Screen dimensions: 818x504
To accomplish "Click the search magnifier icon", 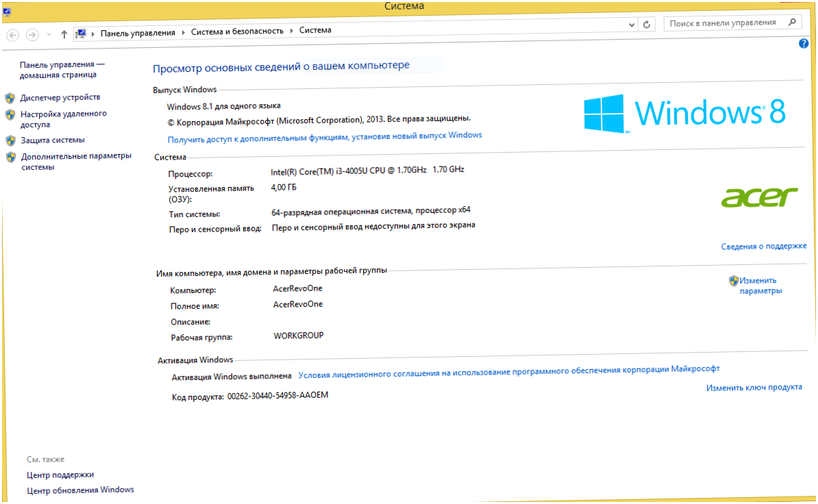I will (x=793, y=22).
